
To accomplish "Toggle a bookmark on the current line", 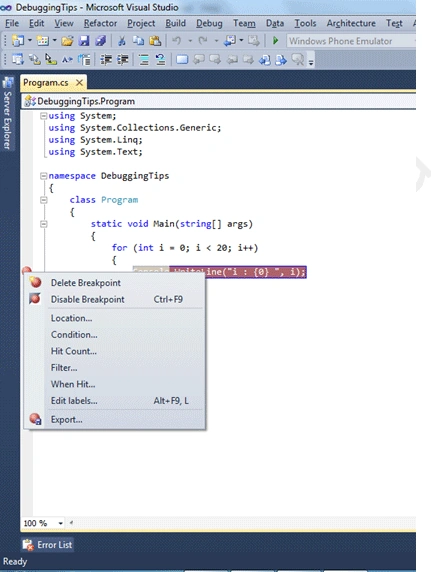I will tap(182, 59).
